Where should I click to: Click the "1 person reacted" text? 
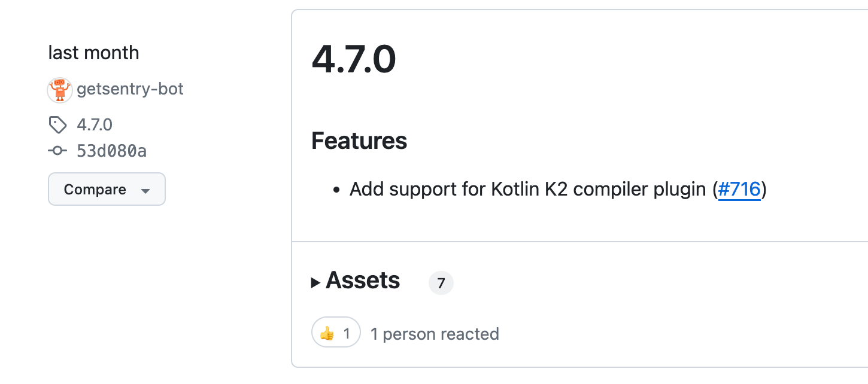[x=435, y=333]
